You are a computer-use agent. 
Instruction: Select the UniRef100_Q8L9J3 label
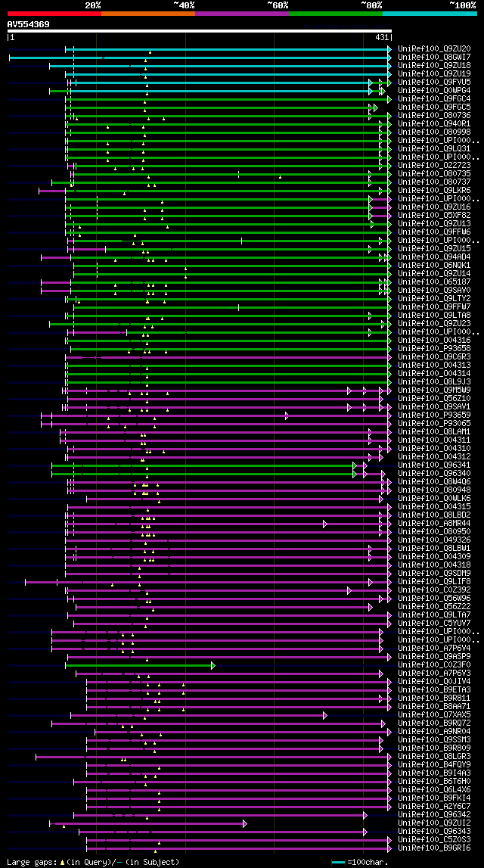coord(434,382)
